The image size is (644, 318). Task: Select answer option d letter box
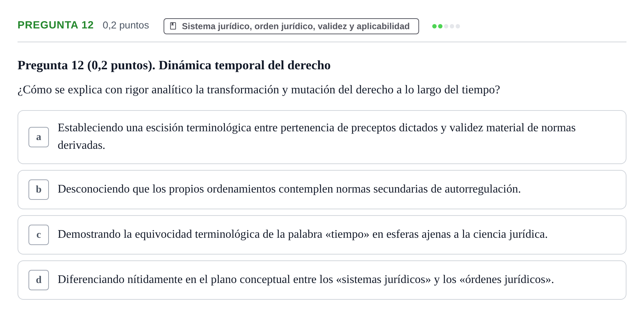pos(39,280)
